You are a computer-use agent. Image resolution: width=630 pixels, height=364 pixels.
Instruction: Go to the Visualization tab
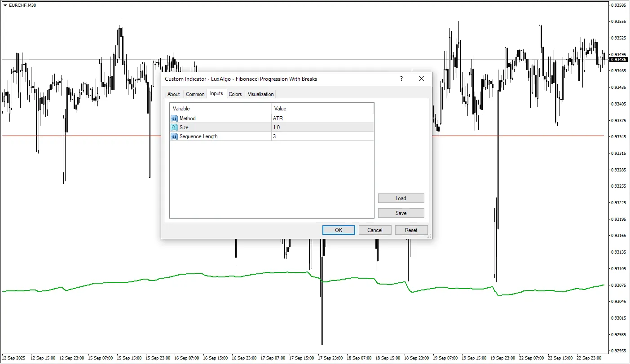[x=260, y=94]
